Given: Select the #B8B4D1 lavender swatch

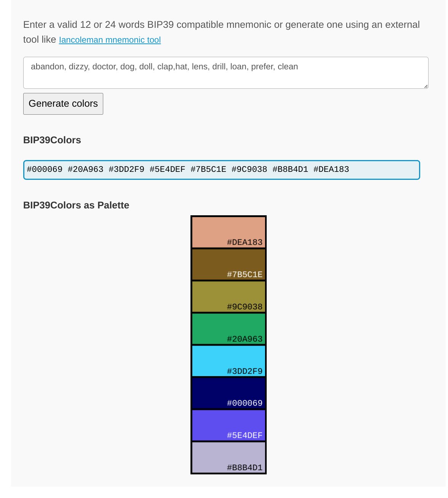Looking at the screenshot, I should pyautogui.click(x=229, y=458).
